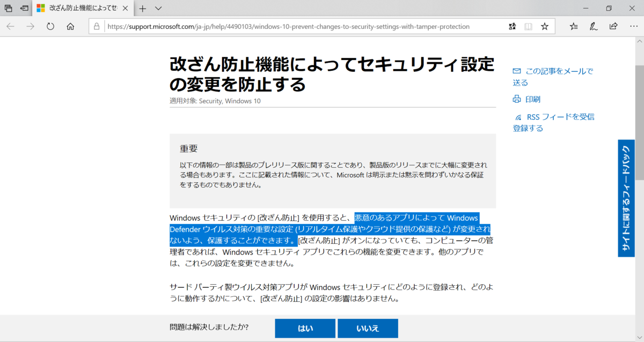Image resolution: width=644 pixels, height=342 pixels.
Task: Close the 改ざん防止機能 browser tab
Action: (x=126, y=9)
